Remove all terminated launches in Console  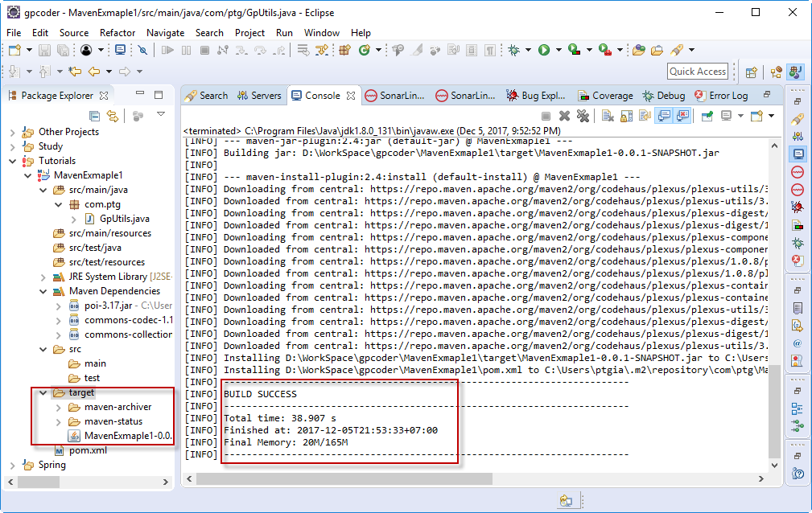click(x=583, y=116)
